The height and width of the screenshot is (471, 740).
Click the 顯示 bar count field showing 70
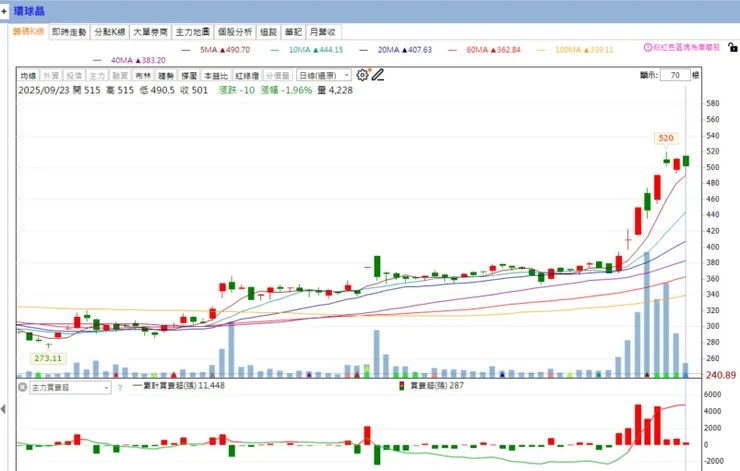coord(675,75)
